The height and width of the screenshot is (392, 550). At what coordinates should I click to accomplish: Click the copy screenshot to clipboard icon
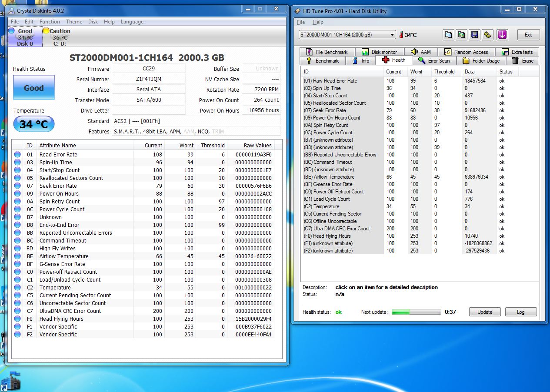pyautogui.click(x=461, y=35)
